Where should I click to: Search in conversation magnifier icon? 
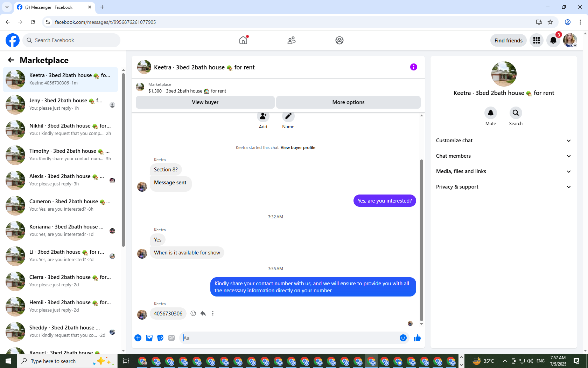pyautogui.click(x=516, y=113)
